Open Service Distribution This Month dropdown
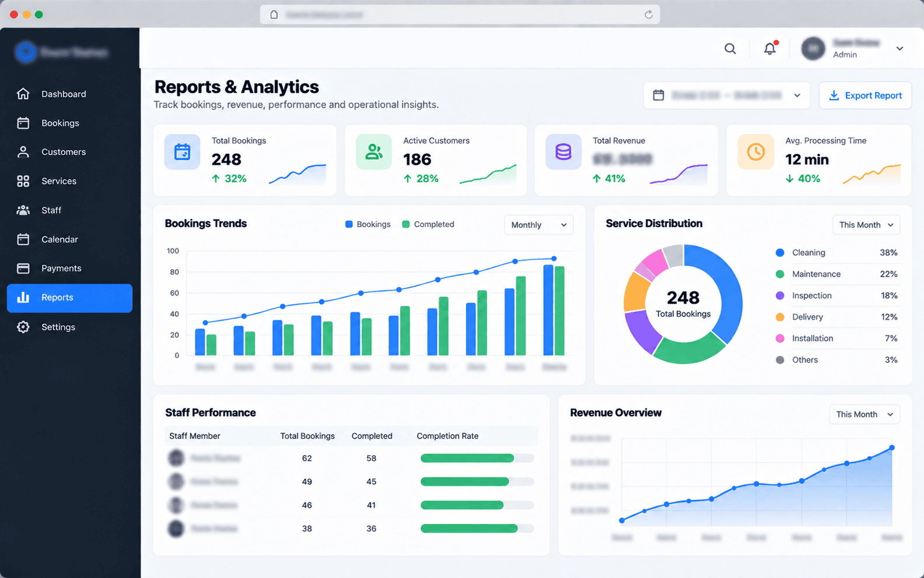924x578 pixels. 866,225
